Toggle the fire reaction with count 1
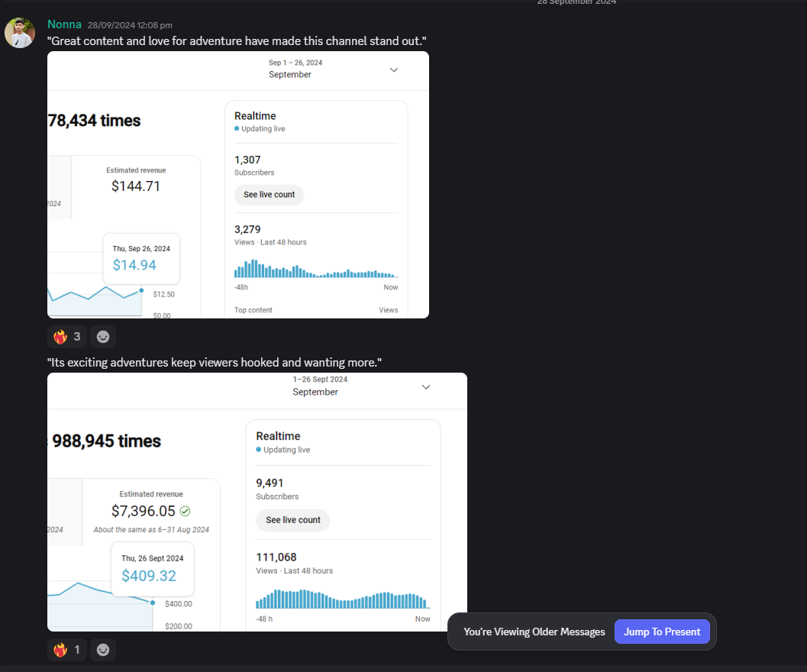The height and width of the screenshot is (672, 807). pos(67,650)
